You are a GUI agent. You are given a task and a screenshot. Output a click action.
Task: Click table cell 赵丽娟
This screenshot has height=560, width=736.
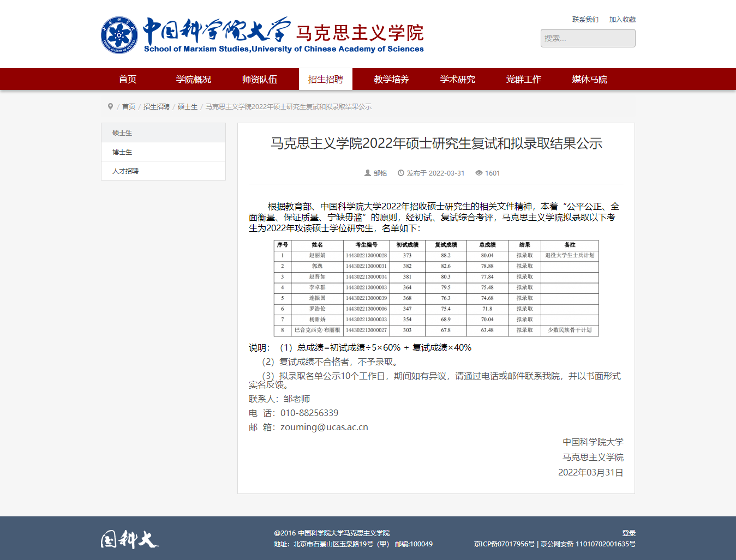pyautogui.click(x=318, y=255)
